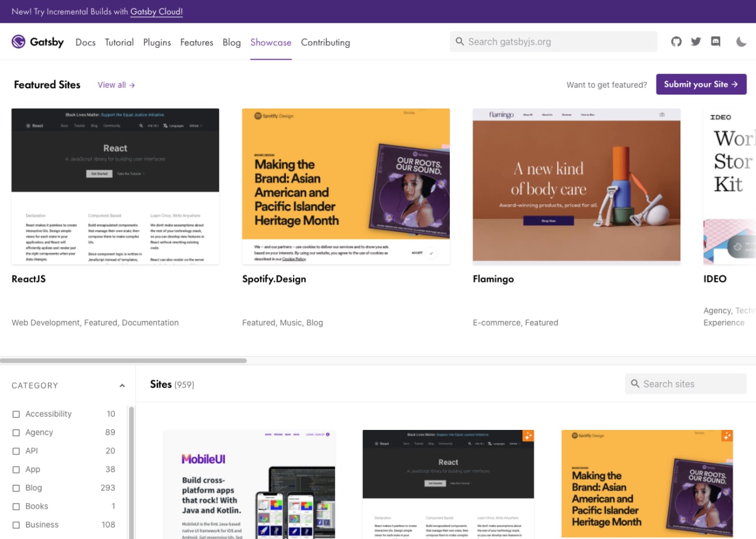The width and height of the screenshot is (756, 539).
Task: Click the category list vertical scrollbar
Action: pyautogui.click(x=131, y=473)
